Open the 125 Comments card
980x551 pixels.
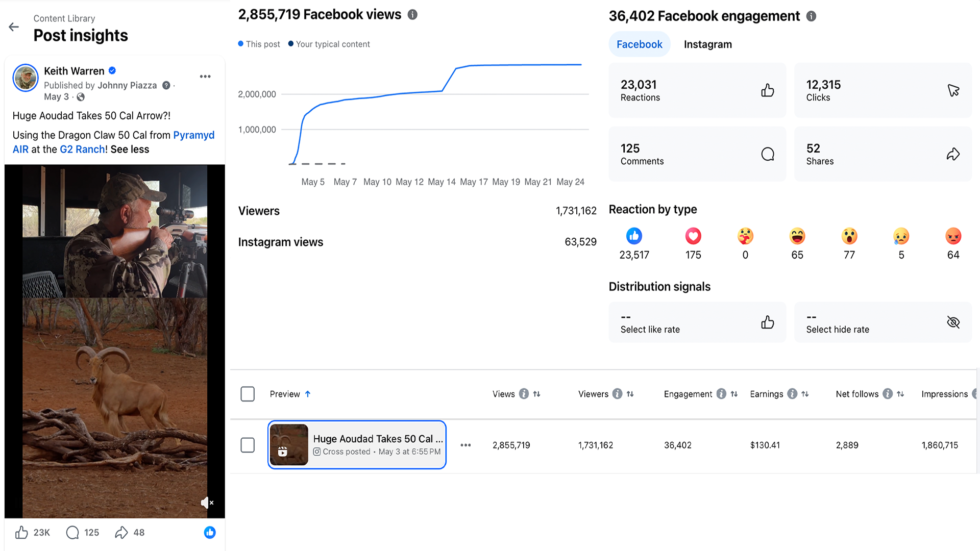click(697, 154)
